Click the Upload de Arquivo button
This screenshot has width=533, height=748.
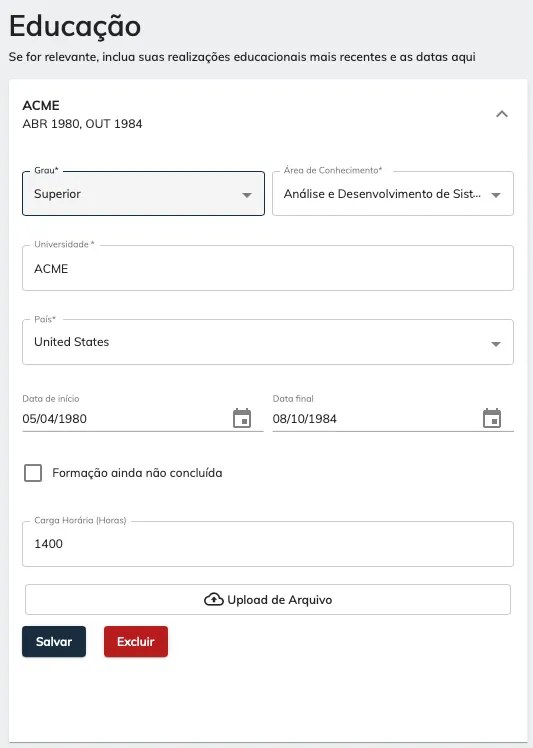(x=268, y=600)
